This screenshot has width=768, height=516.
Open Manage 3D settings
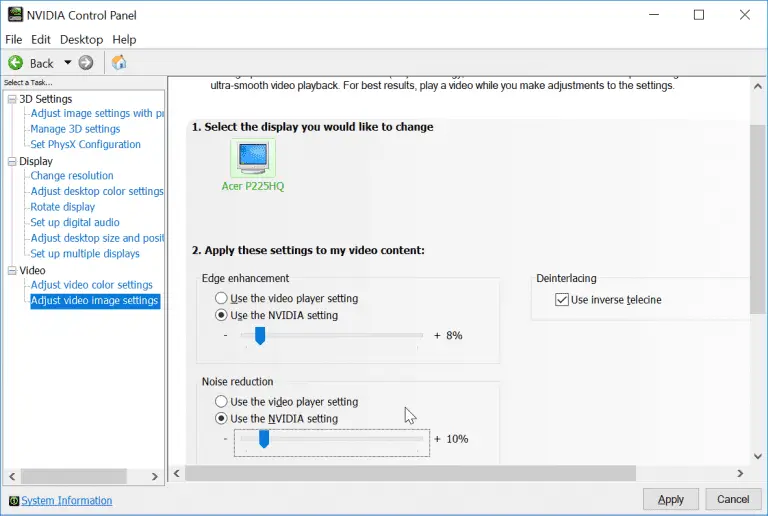point(75,129)
